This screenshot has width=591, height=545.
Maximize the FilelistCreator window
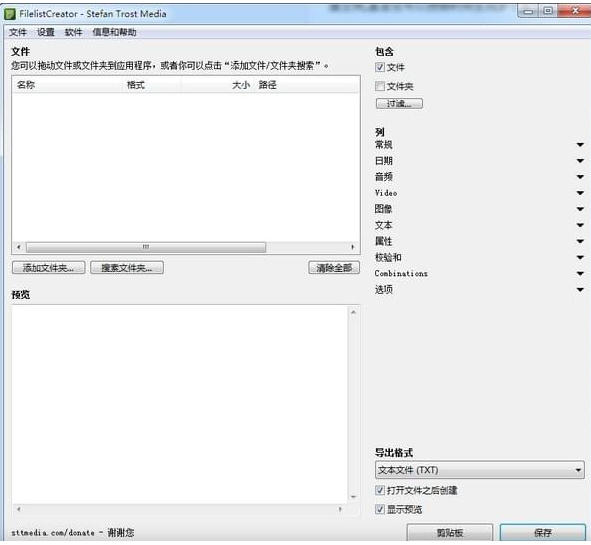pyautogui.click(x=548, y=11)
